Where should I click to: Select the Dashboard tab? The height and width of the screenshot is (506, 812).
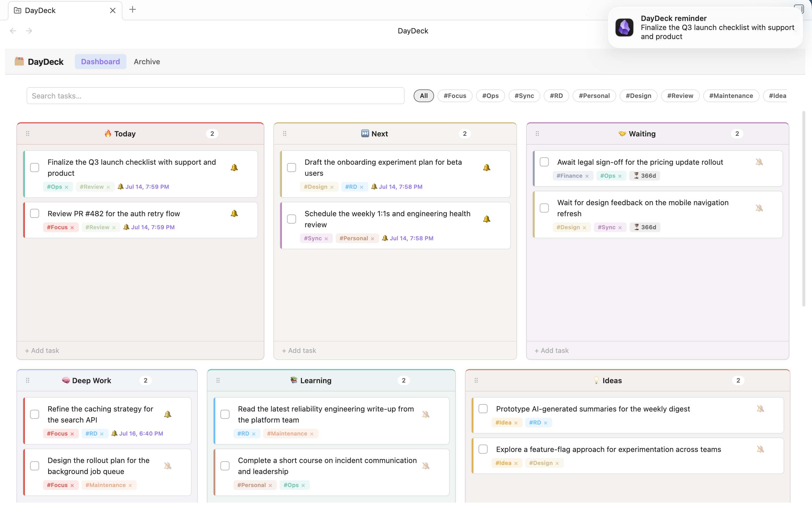101,62
